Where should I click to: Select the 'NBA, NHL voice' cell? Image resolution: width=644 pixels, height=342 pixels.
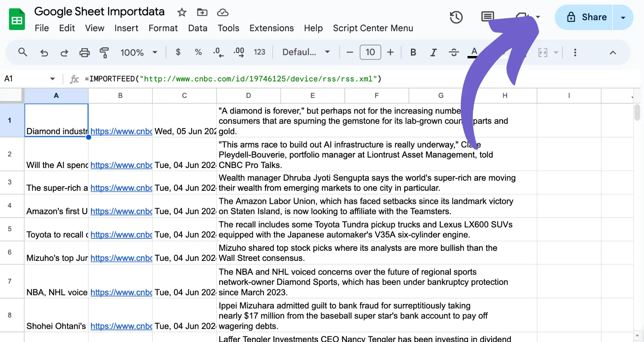click(x=56, y=281)
